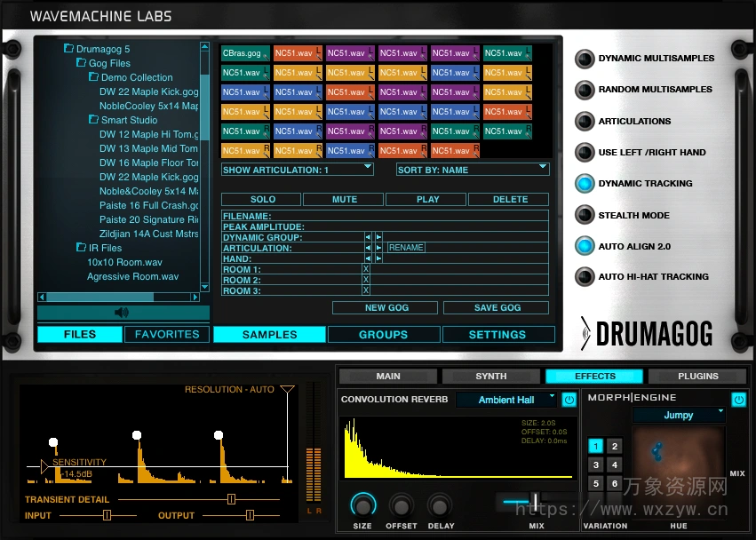Viewport: 756px width, 540px height.
Task: Select the CBras.gog sample in the grid
Action: click(245, 53)
